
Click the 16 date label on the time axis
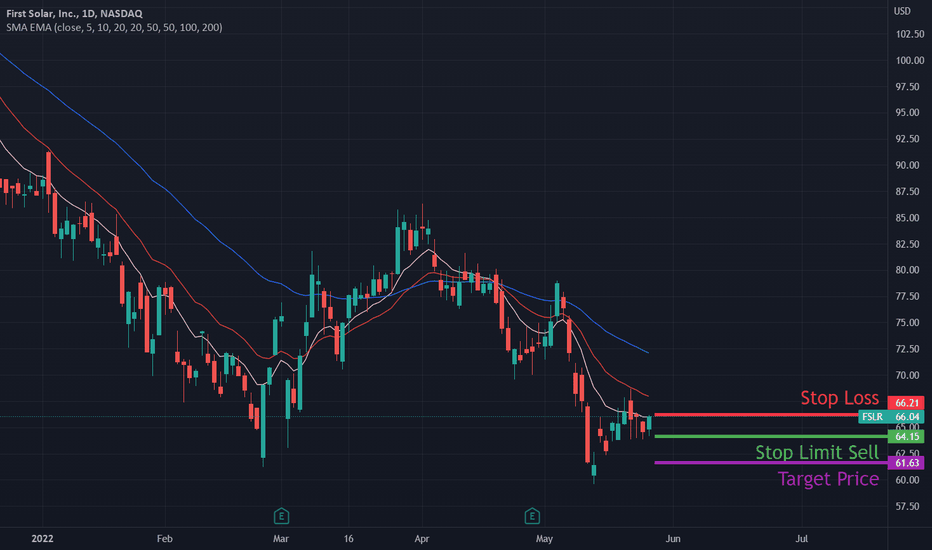[348, 539]
